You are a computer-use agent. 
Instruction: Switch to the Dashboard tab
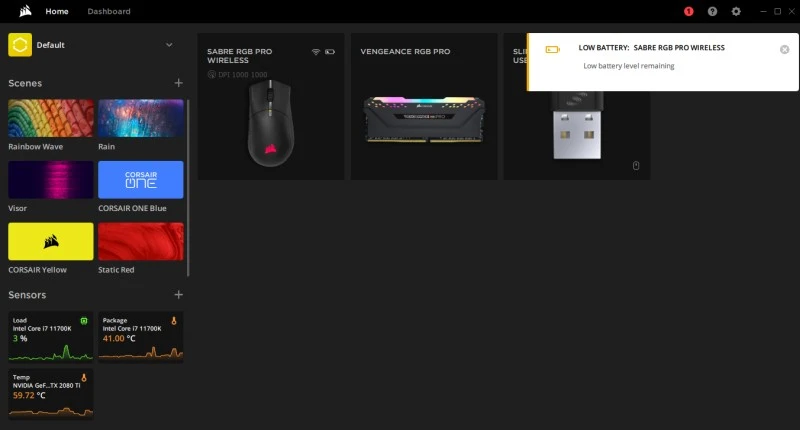[109, 11]
